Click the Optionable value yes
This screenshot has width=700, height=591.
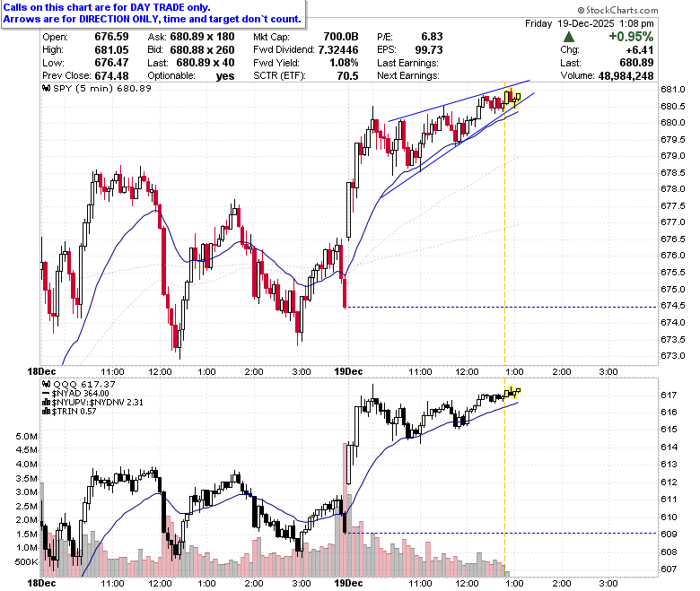tap(225, 76)
